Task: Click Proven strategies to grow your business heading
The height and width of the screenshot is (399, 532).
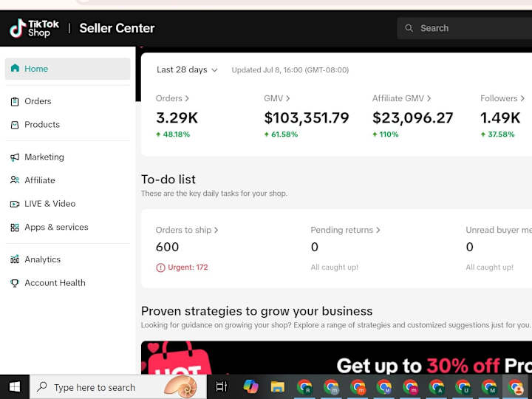Action: [257, 311]
